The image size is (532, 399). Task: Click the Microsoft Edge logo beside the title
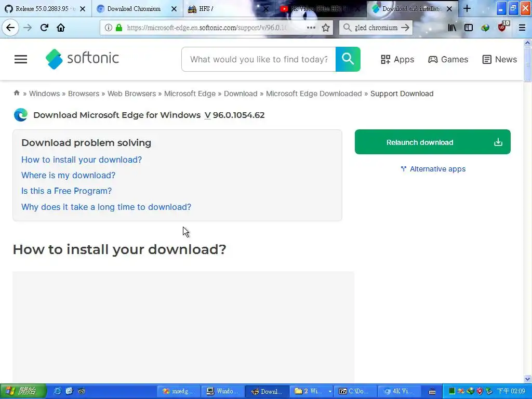point(21,115)
